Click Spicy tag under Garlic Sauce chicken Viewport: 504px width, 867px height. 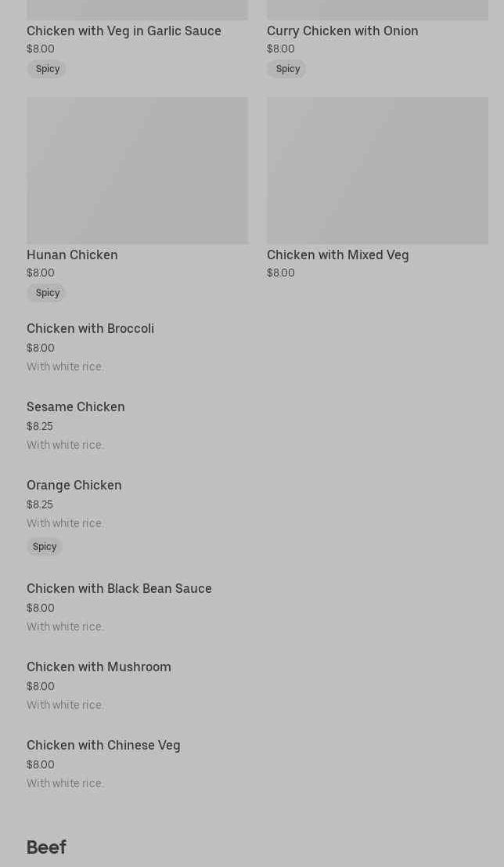47,69
